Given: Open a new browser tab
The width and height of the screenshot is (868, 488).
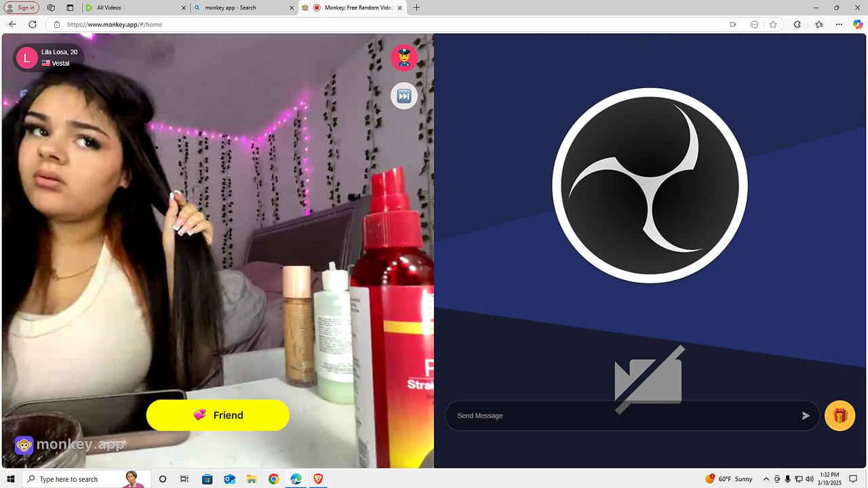Looking at the screenshot, I should click(416, 7).
